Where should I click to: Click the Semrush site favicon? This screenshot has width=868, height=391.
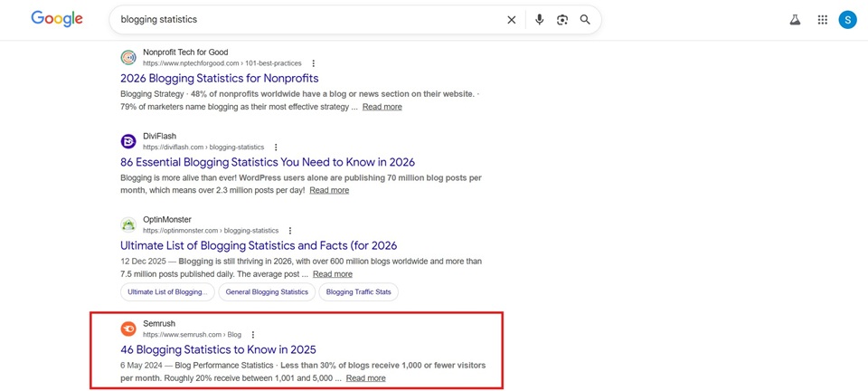pos(128,329)
